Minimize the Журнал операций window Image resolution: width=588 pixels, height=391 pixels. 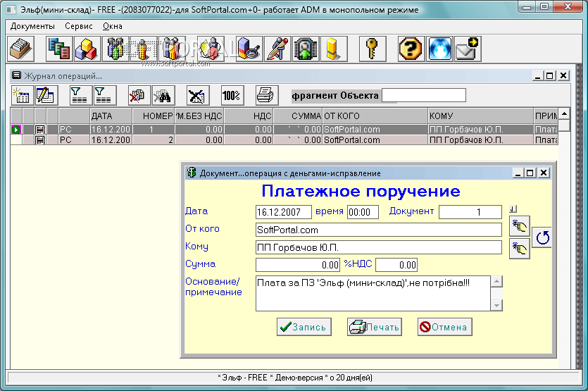[x=538, y=76]
